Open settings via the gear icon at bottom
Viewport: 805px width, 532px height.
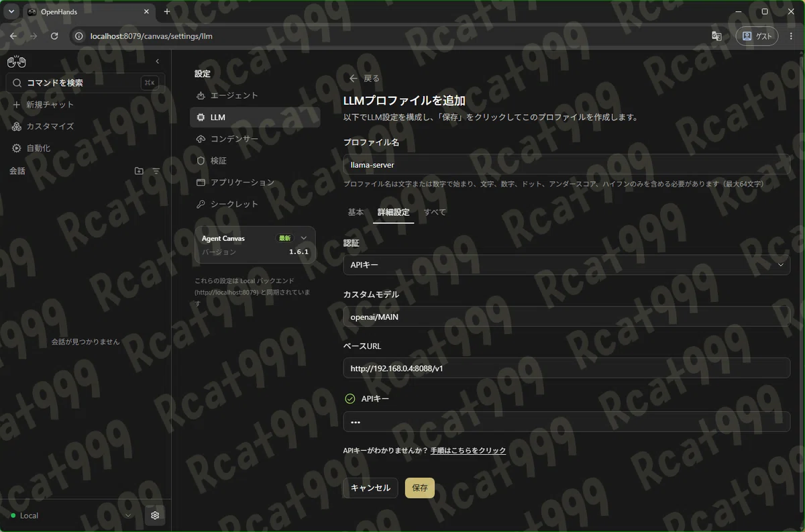(x=155, y=515)
